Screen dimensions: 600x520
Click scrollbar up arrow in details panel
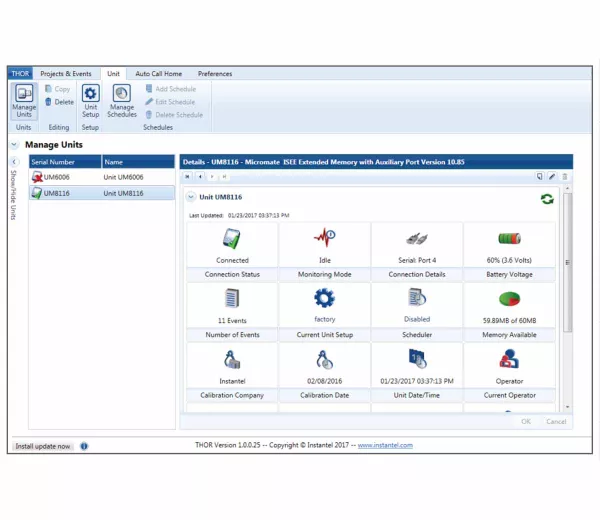coord(568,189)
